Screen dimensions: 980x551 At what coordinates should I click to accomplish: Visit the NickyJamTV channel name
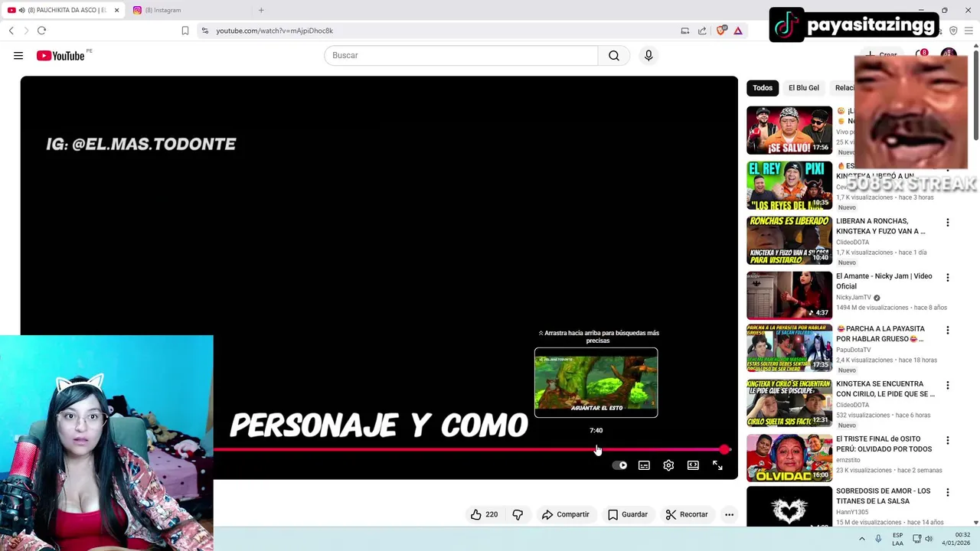coord(854,297)
